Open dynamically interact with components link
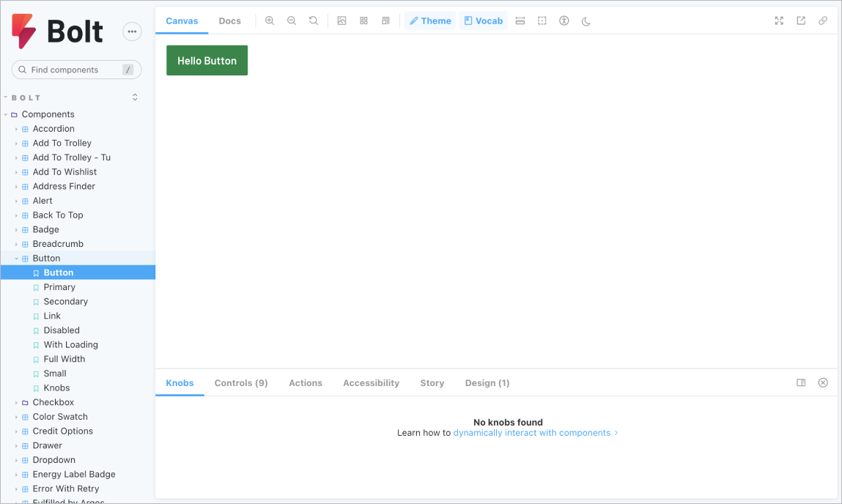The image size is (842, 504). point(532,433)
